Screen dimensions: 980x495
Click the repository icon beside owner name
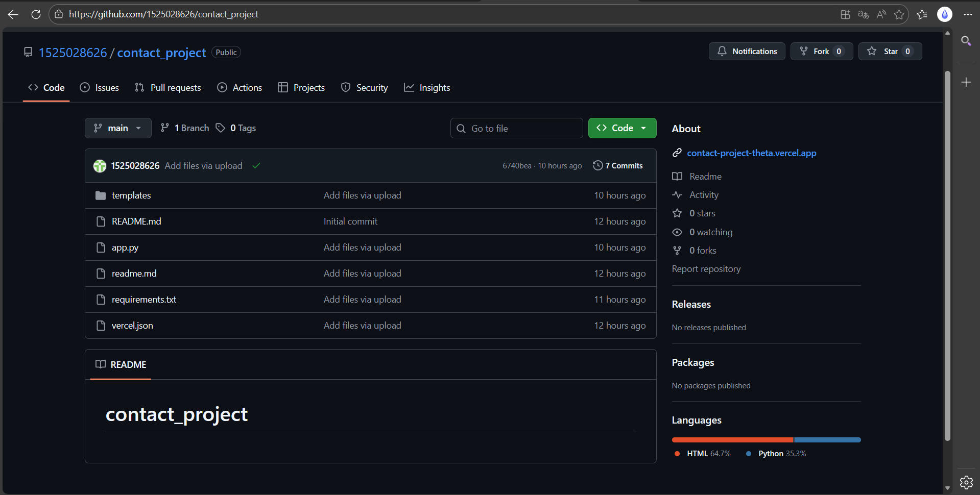pos(28,53)
